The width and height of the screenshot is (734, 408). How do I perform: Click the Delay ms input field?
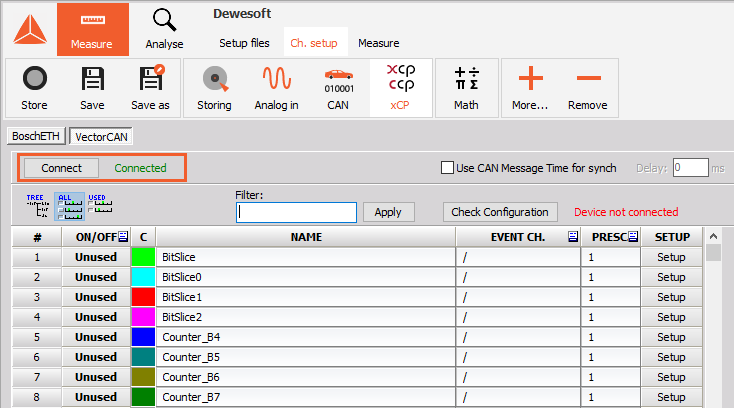(x=690, y=168)
